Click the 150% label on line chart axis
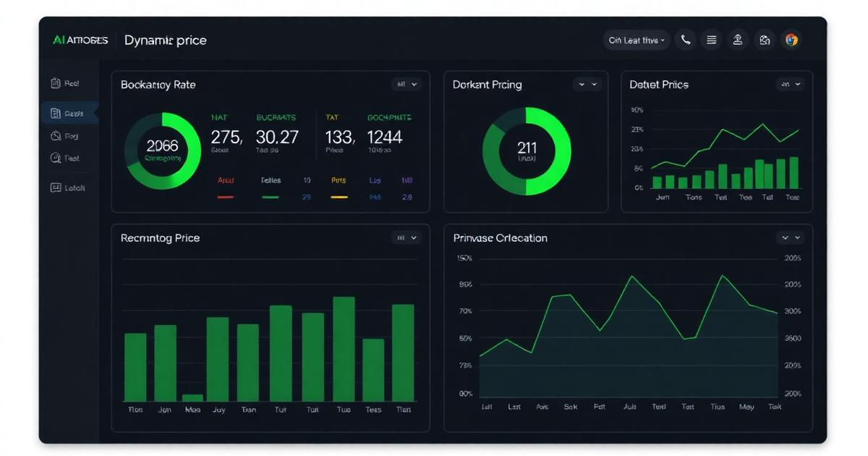The height and width of the screenshot is (456, 868). (x=464, y=258)
